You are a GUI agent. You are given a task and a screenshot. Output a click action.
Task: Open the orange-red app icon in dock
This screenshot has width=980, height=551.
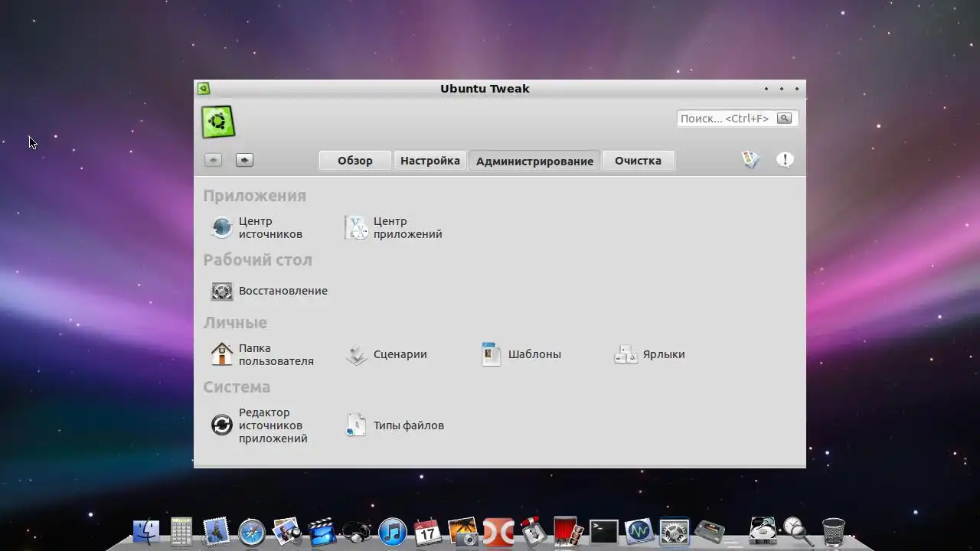(498, 532)
